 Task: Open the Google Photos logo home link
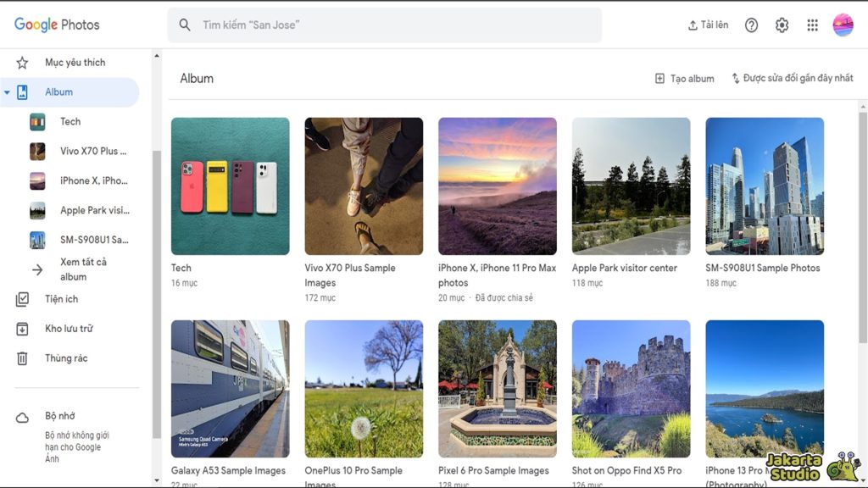[57, 25]
